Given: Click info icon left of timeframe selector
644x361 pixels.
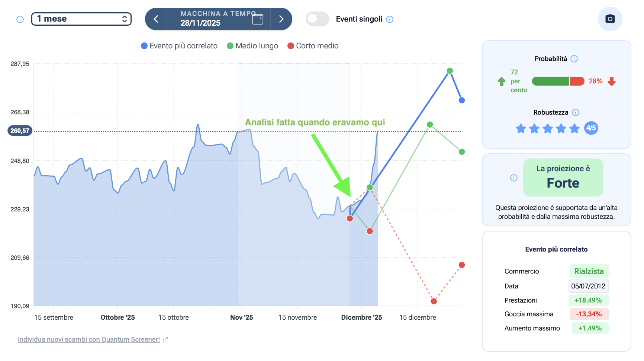Looking at the screenshot, I should click(x=20, y=19).
